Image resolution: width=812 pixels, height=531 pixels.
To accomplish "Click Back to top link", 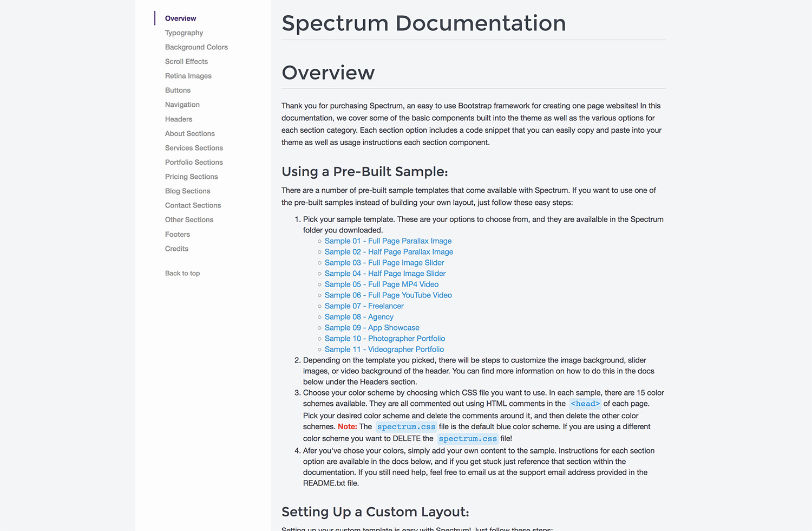I will point(182,274).
